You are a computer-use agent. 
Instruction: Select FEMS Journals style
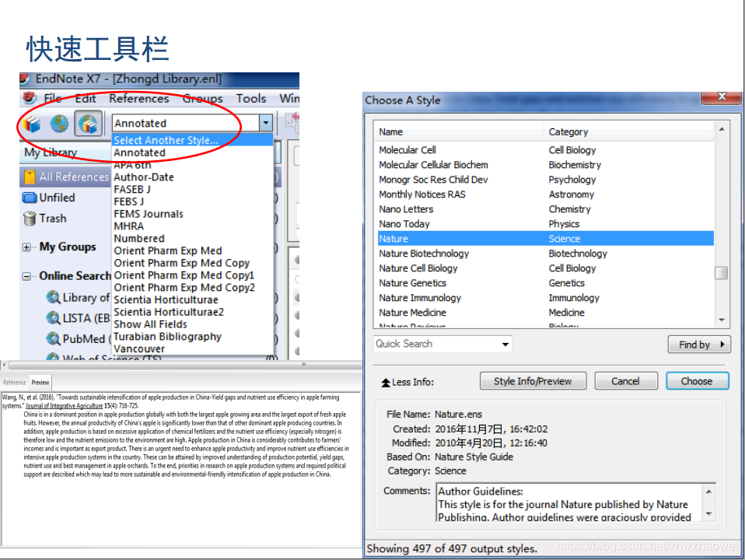point(192,214)
